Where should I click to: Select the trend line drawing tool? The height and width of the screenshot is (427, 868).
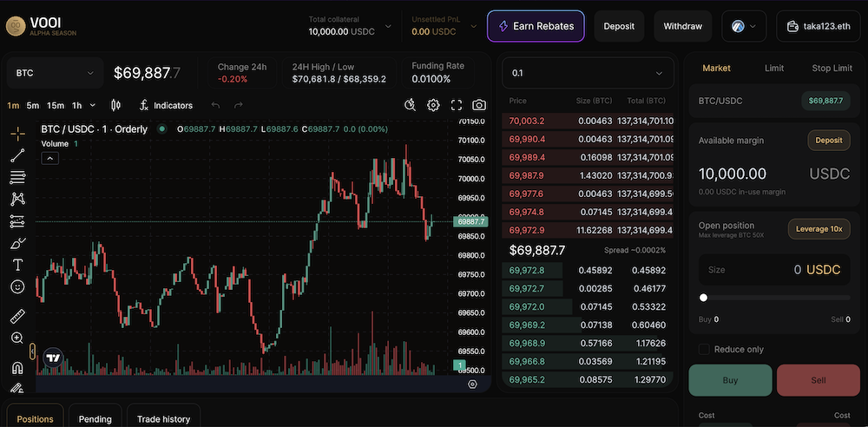17,155
